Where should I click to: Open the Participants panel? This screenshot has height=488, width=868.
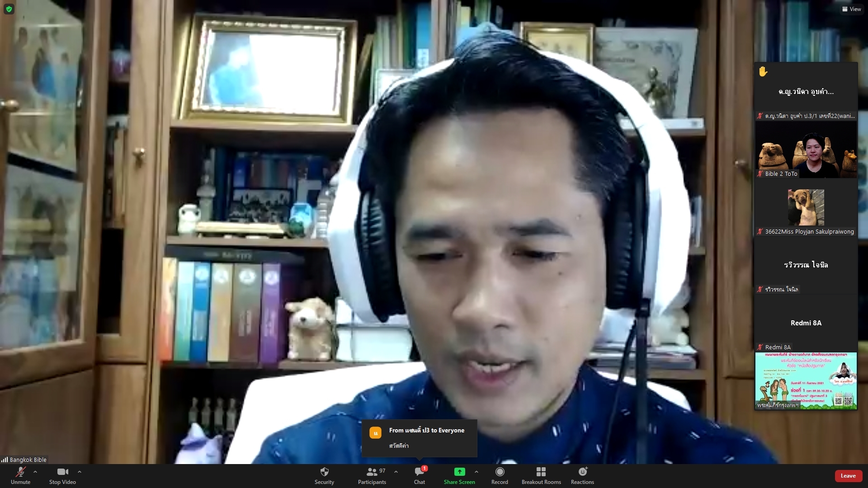click(x=372, y=476)
